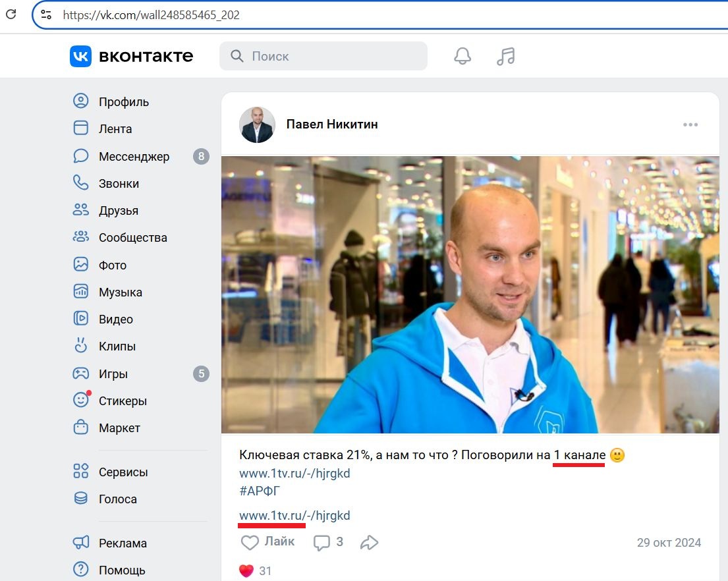This screenshot has height=581, width=728.
Task: Open the music player note icon
Action: click(505, 57)
